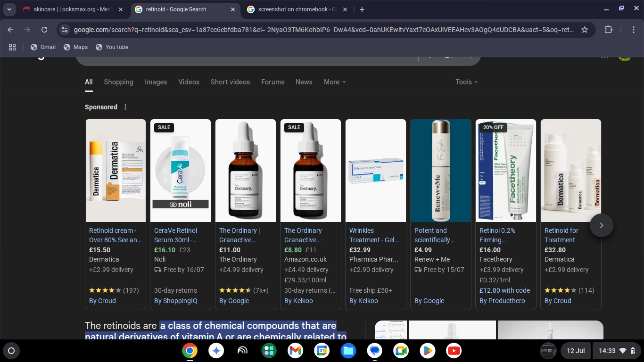Image resolution: width=644 pixels, height=362 pixels.
Task: Launch Gmail from the shelf
Action: tap(296, 351)
